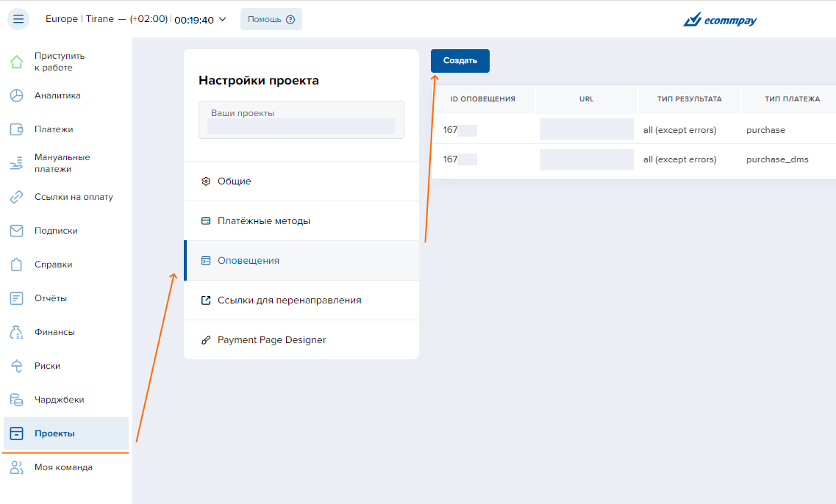Open the Analytics pie chart icon
The height and width of the screenshot is (504, 836).
tap(16, 96)
